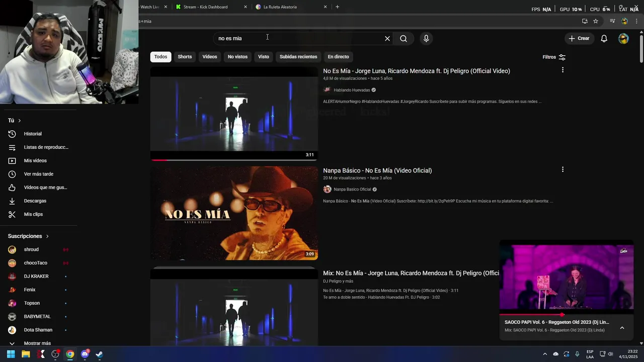Image resolution: width=644 pixels, height=362 pixels.
Task: Open Steam from the taskbar
Action: [x=100, y=354]
